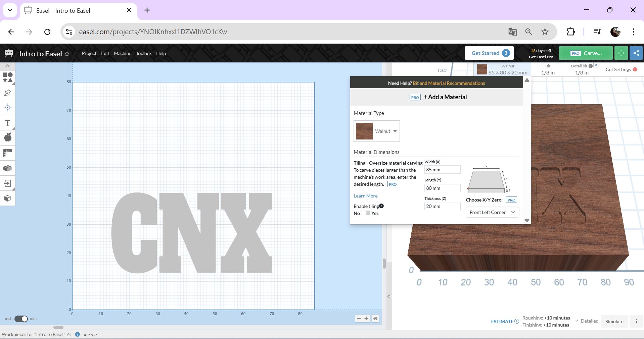
Task: Star the Intro to Easel project
Action: pos(67,54)
